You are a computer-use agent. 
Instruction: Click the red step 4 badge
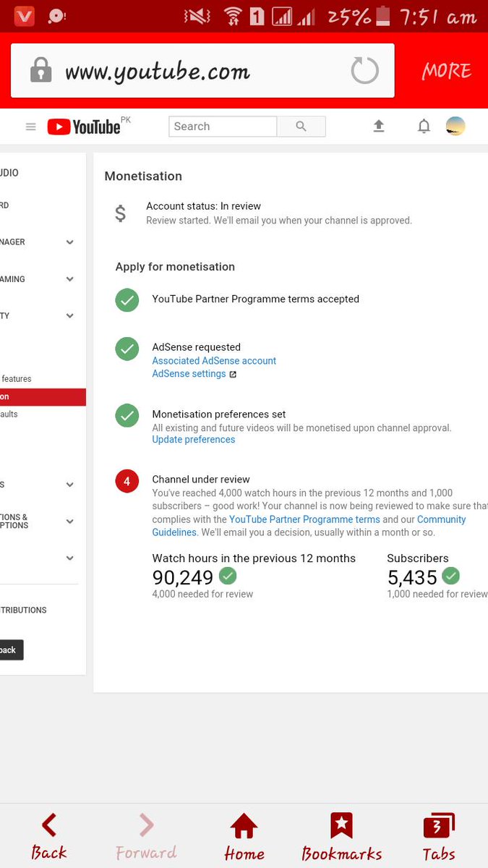(127, 481)
